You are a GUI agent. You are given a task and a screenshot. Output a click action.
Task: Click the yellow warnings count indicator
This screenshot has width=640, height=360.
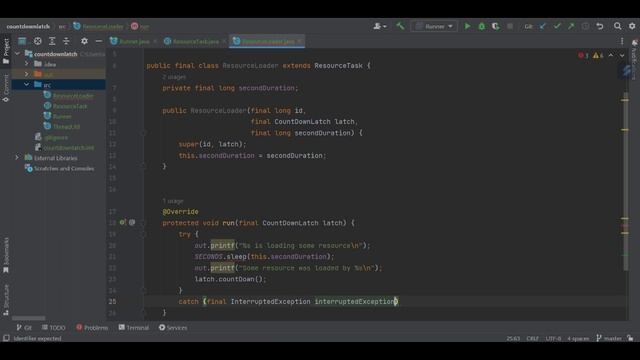(x=598, y=55)
